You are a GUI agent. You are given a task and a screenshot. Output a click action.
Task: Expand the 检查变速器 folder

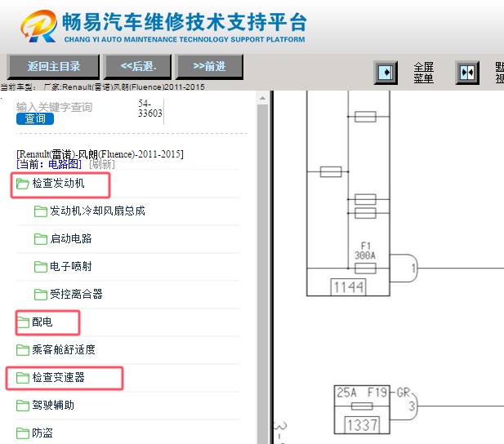click(x=58, y=377)
